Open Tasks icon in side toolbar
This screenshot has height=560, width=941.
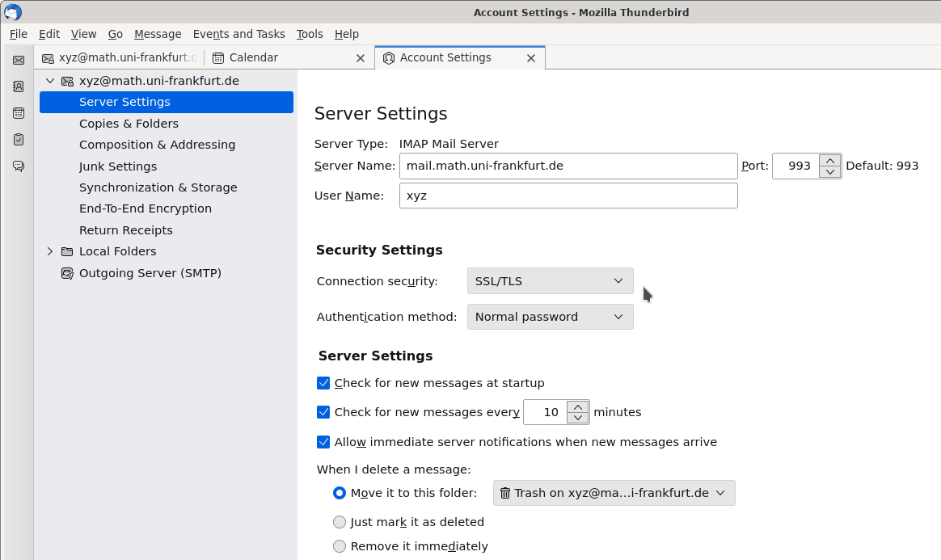(18, 140)
